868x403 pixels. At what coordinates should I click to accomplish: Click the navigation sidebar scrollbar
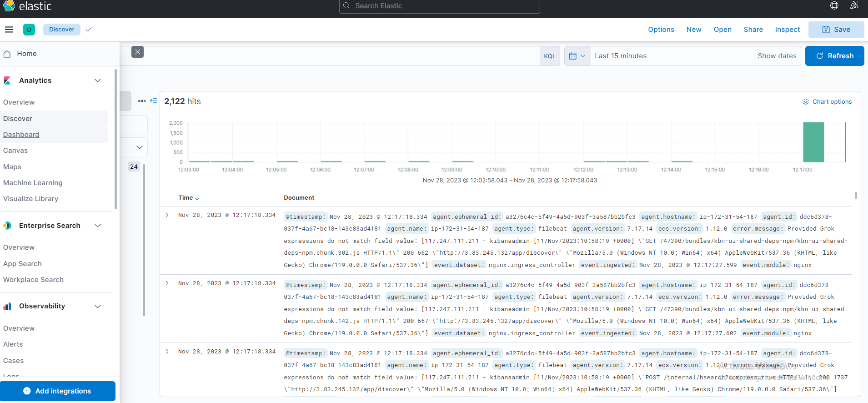[115, 139]
